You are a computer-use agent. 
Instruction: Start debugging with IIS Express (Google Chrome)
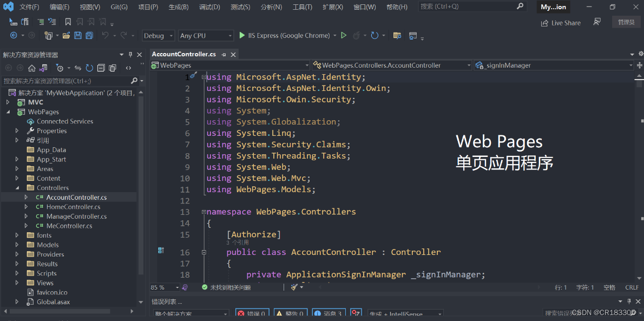pyautogui.click(x=284, y=36)
